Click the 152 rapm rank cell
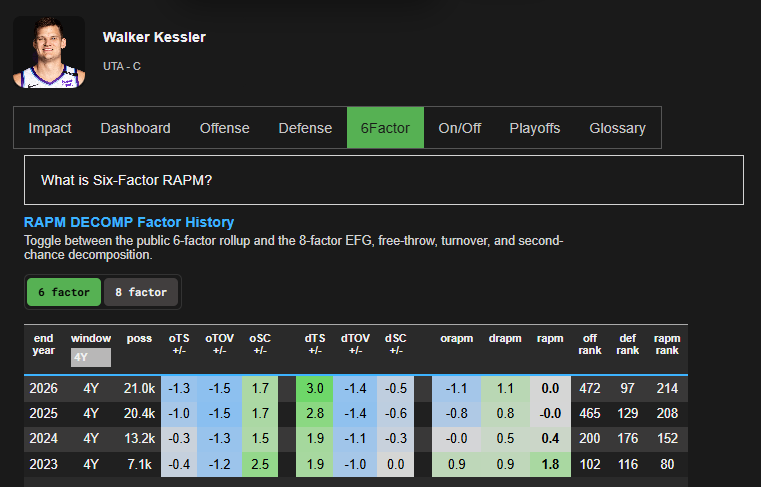Viewport: 761px width, 487px height. [667, 439]
